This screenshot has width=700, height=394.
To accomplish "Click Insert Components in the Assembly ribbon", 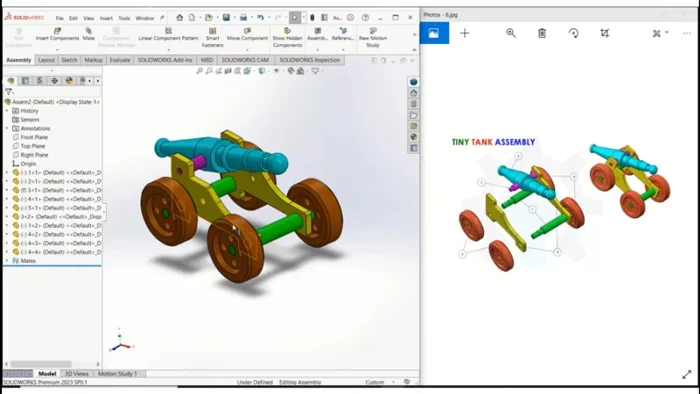I will point(57,34).
